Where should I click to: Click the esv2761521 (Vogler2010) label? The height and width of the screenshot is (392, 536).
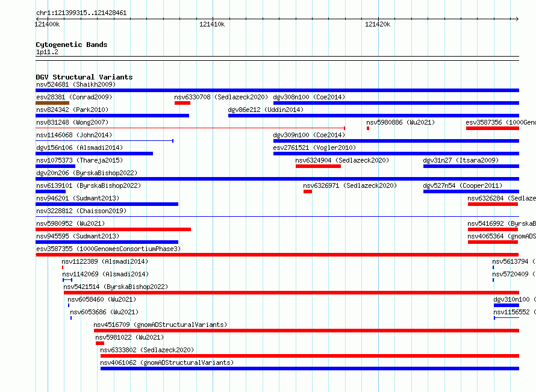coord(314,148)
